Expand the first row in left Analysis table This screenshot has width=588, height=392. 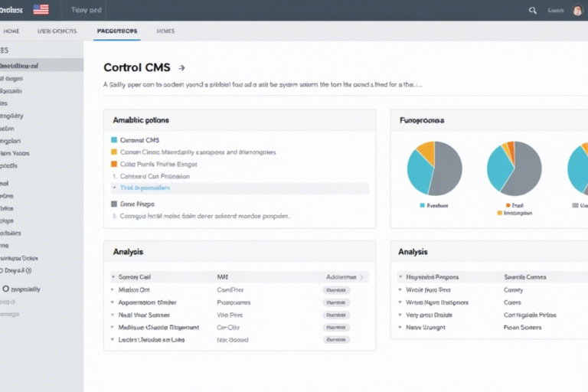[113, 277]
